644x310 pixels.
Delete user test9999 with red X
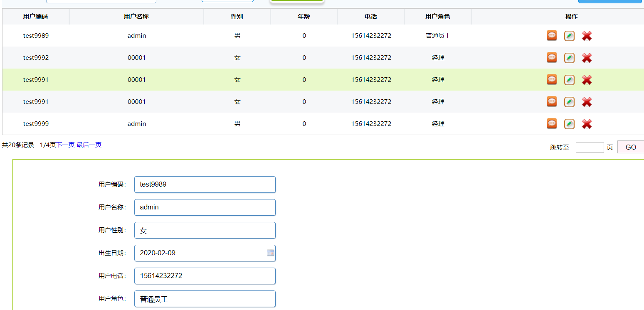point(587,124)
